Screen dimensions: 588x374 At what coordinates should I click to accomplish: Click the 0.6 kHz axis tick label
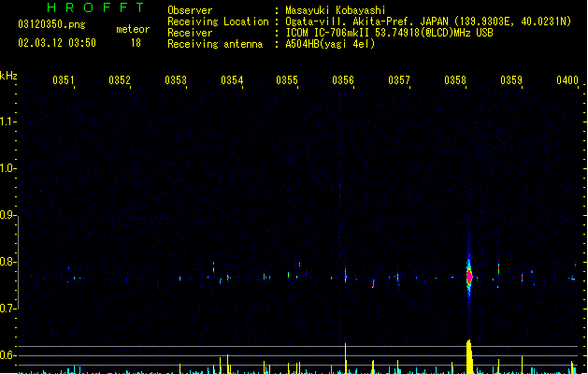(x=7, y=355)
